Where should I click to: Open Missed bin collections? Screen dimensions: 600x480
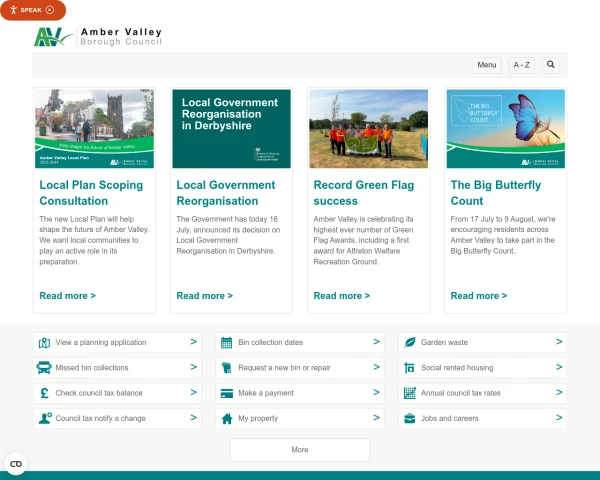[92, 368]
